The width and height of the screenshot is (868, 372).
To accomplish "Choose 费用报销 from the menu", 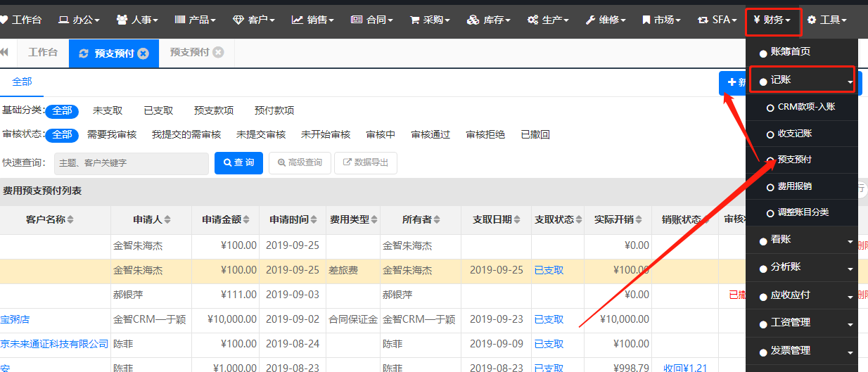I will pos(794,186).
